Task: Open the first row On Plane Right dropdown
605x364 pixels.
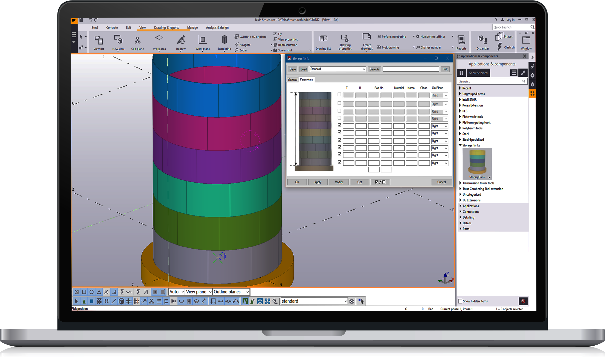Action: pyautogui.click(x=439, y=95)
